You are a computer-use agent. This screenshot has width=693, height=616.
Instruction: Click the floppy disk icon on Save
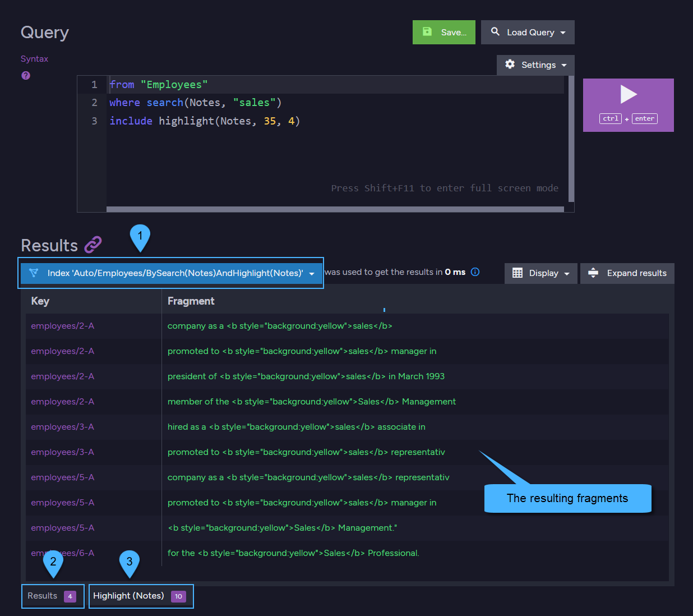(x=427, y=32)
